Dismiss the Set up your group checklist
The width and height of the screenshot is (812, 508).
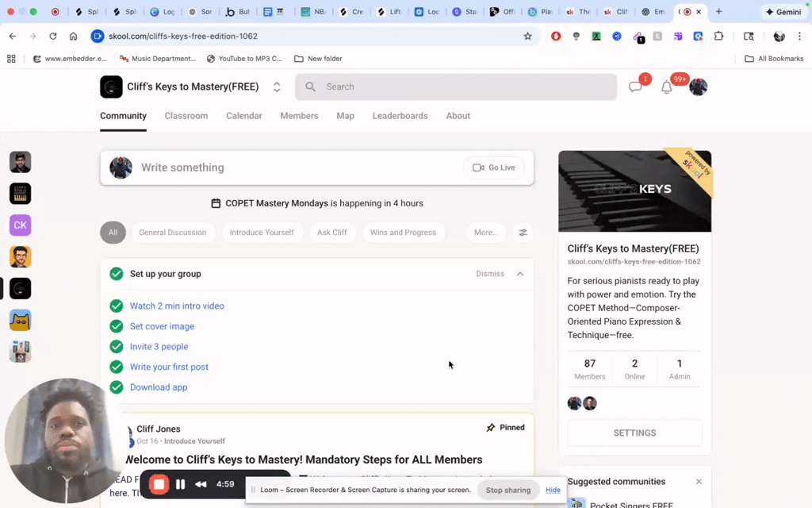point(490,274)
